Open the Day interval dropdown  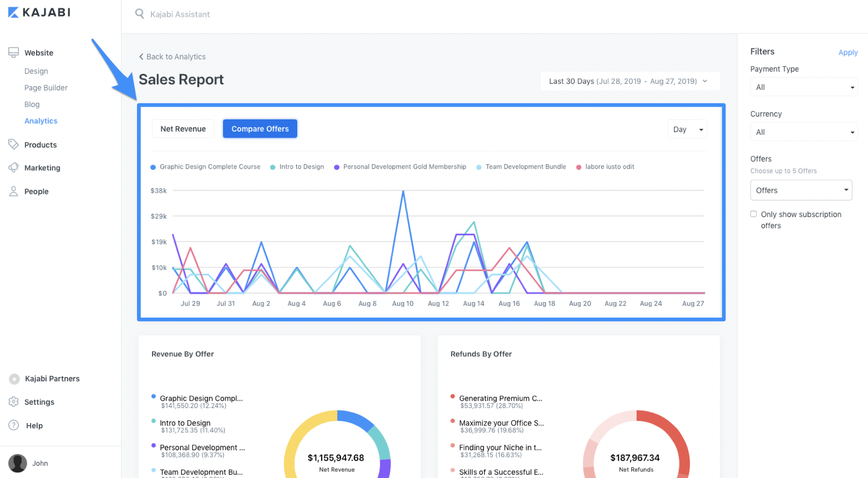(687, 129)
